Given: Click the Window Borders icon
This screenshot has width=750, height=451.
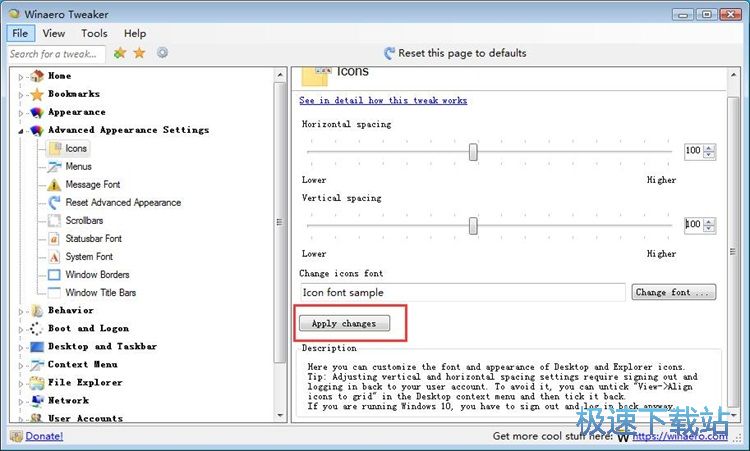Looking at the screenshot, I should click(x=55, y=275).
